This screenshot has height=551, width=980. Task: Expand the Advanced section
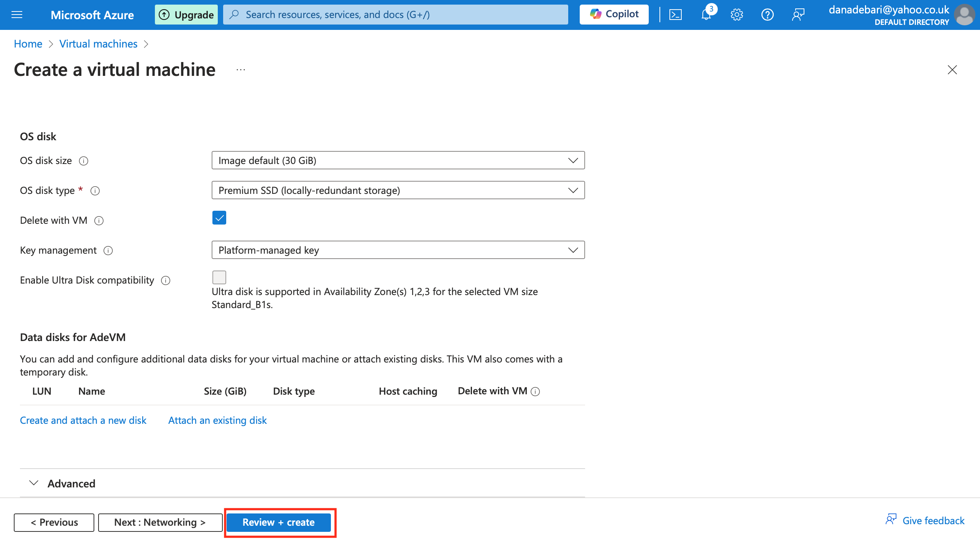71,484
